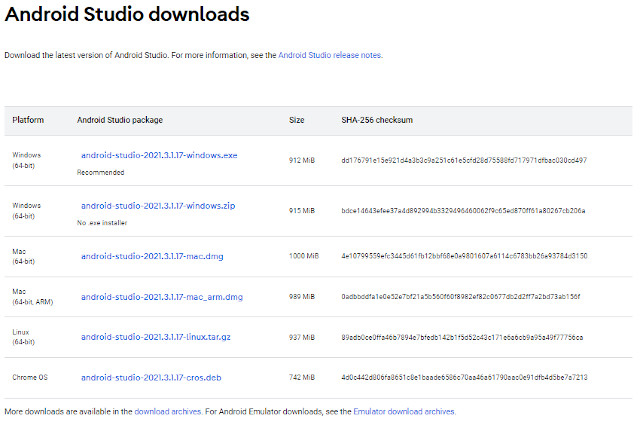Download android-studio-2021.3.1.17-mac.dmg
Screen dimensions: 640x428
click(152, 256)
